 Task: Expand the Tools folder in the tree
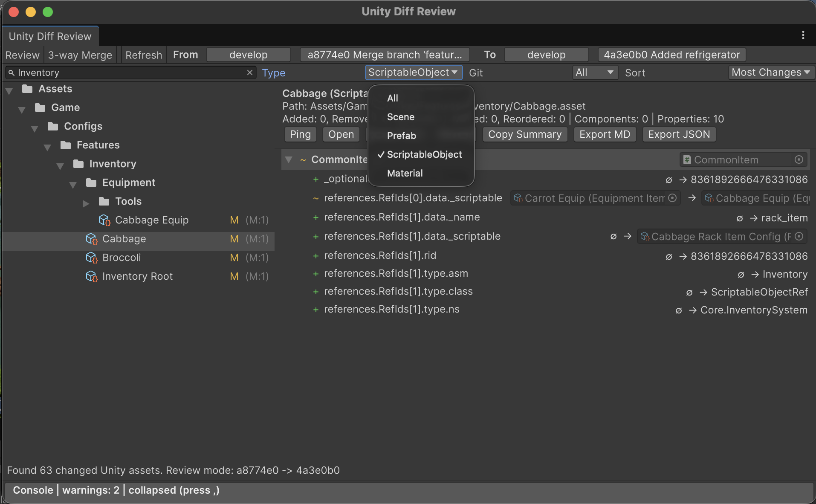click(85, 203)
